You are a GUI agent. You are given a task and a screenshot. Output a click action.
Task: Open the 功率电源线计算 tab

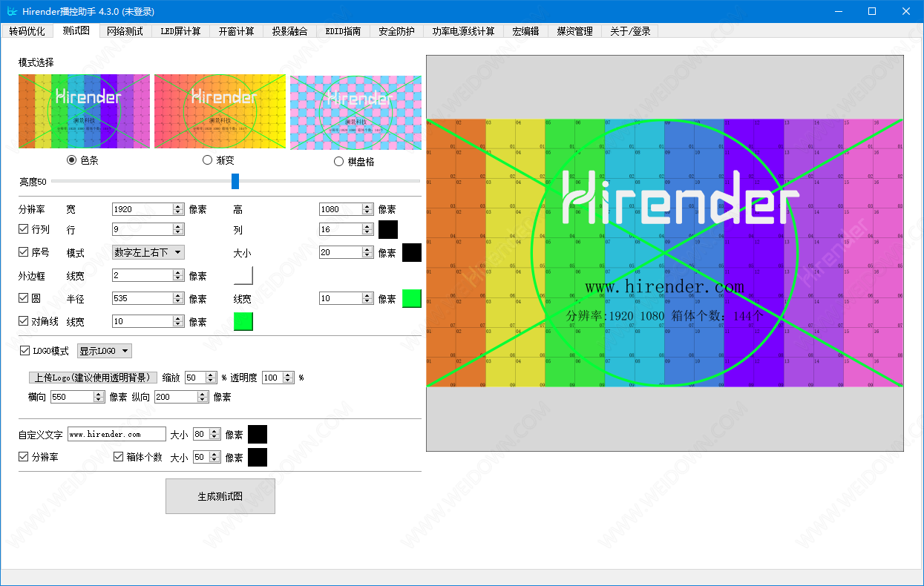coord(464,31)
